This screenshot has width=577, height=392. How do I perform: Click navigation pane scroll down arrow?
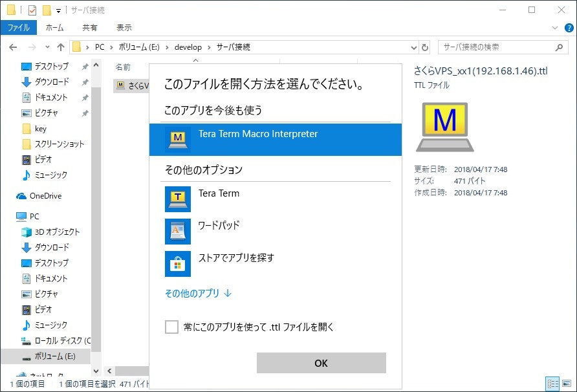tap(96, 371)
